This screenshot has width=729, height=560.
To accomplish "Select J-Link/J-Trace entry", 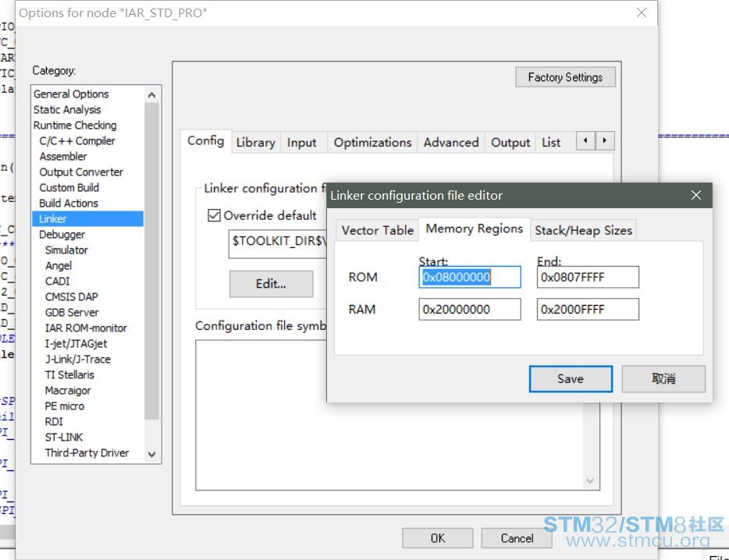I will tap(77, 360).
